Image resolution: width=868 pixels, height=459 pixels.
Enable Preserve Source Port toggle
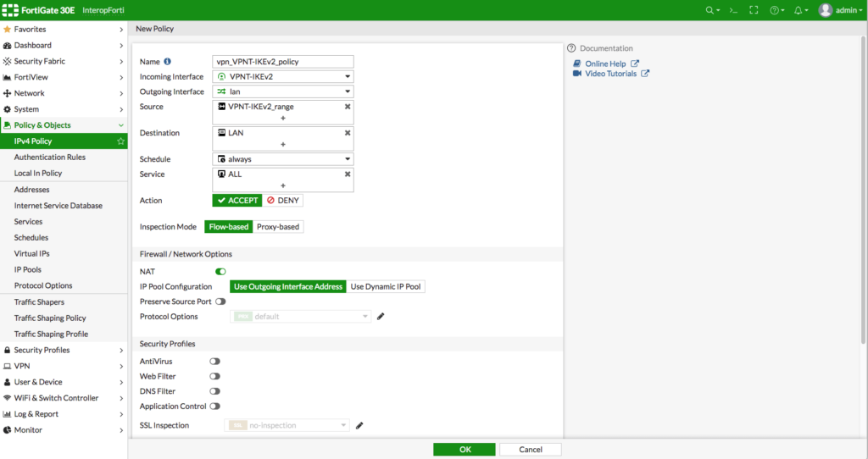click(x=220, y=301)
